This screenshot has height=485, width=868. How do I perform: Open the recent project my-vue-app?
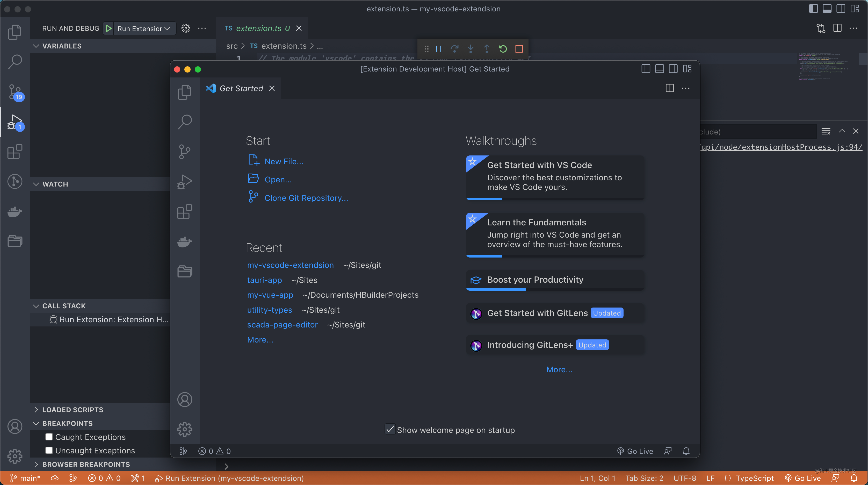[270, 295]
